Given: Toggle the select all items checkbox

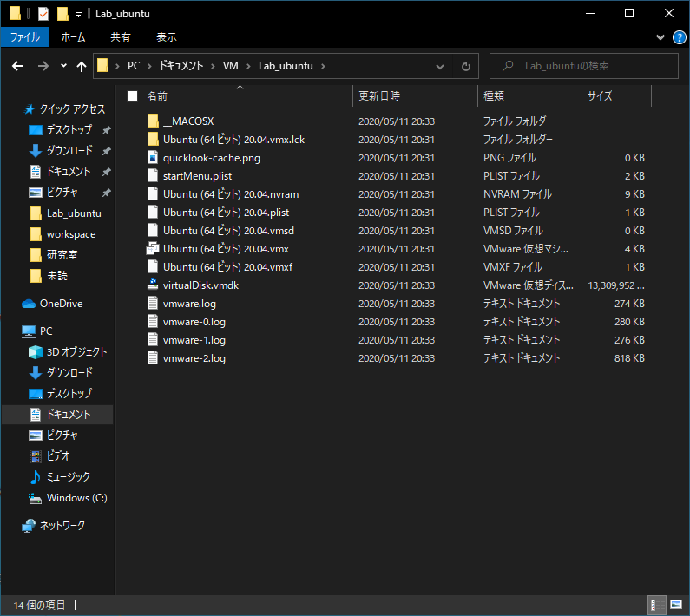Looking at the screenshot, I should pyautogui.click(x=132, y=95).
